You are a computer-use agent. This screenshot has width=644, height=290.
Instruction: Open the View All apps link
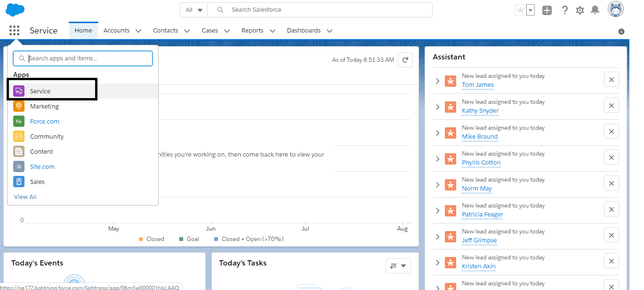[25, 197]
